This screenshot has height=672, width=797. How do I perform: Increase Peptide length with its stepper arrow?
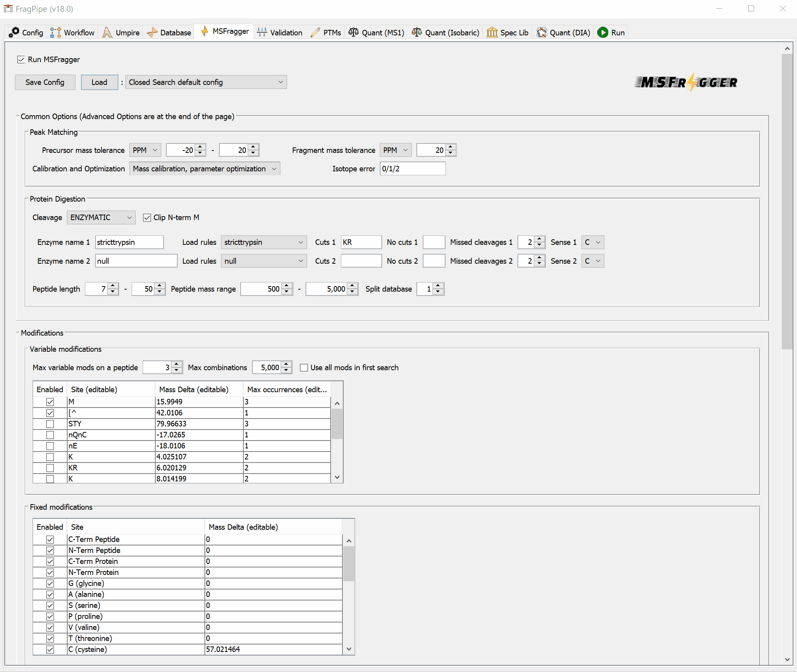(112, 286)
